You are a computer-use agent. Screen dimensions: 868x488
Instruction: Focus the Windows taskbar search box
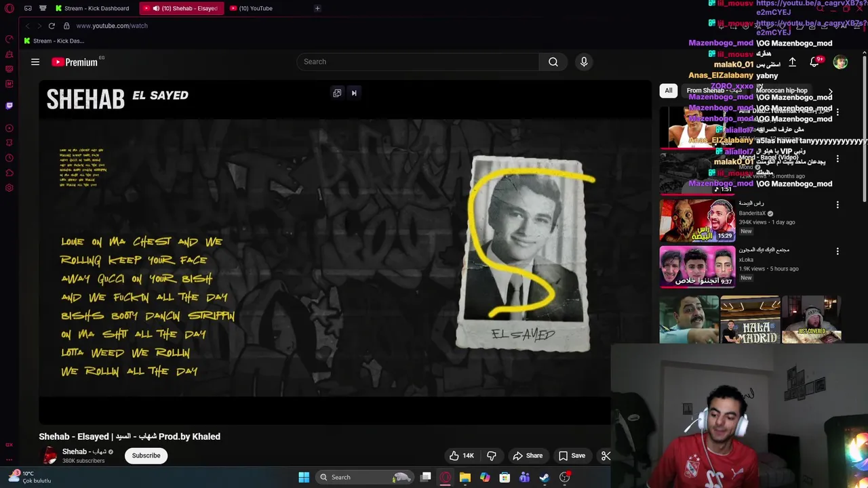click(365, 477)
